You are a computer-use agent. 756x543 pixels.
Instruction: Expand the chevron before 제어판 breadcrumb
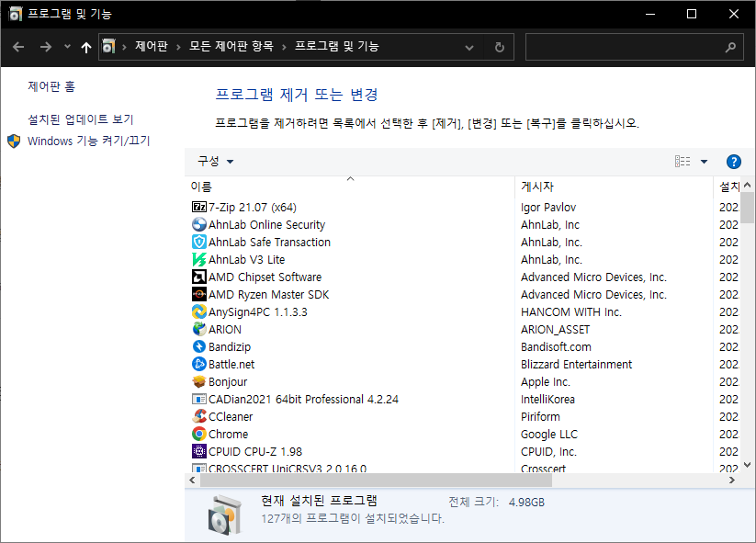pos(124,47)
